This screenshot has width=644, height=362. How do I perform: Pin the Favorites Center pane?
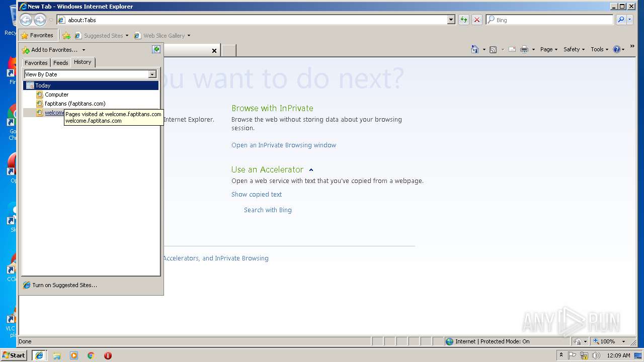(x=156, y=49)
